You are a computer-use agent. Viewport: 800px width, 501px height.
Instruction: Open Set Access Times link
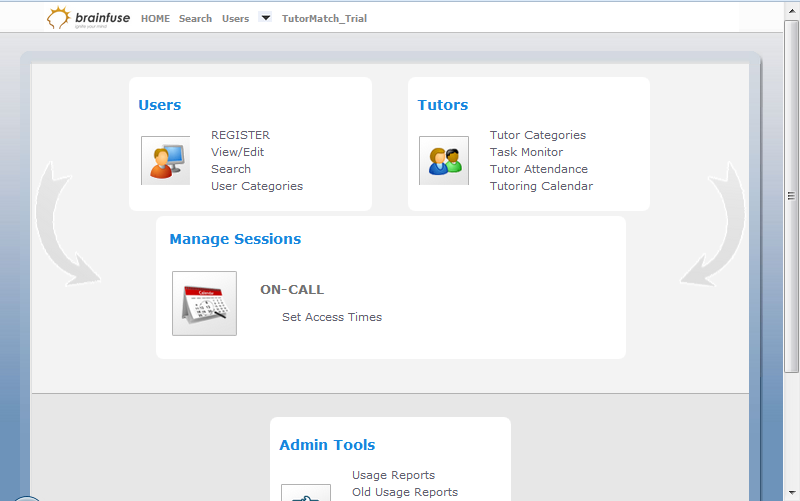coord(332,317)
